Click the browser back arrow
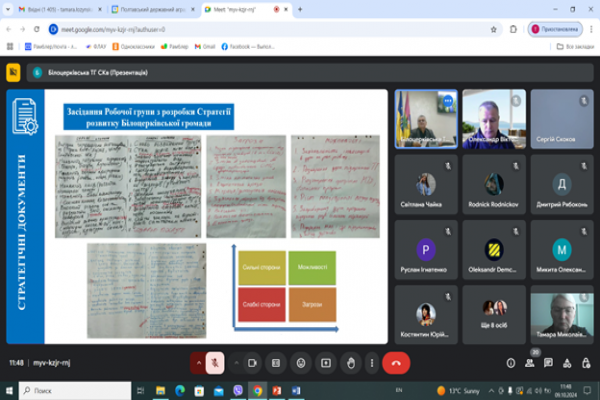Image resolution: width=600 pixels, height=400 pixels. click(9, 29)
